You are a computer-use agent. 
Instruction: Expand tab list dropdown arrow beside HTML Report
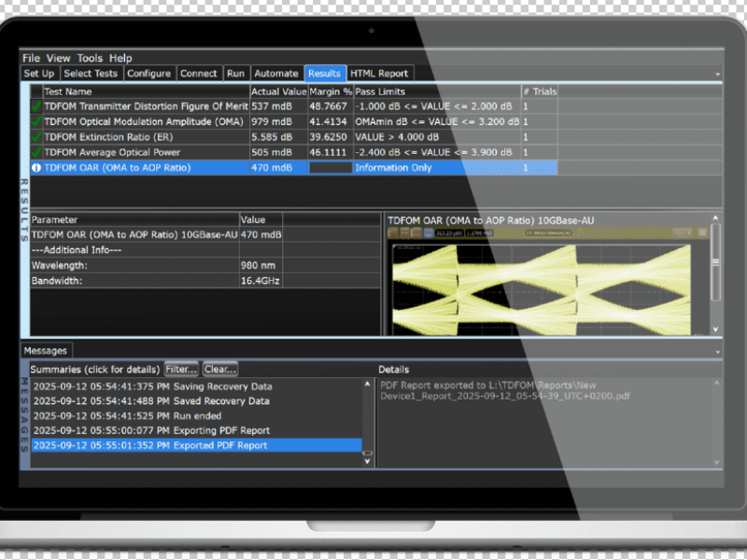click(x=717, y=75)
